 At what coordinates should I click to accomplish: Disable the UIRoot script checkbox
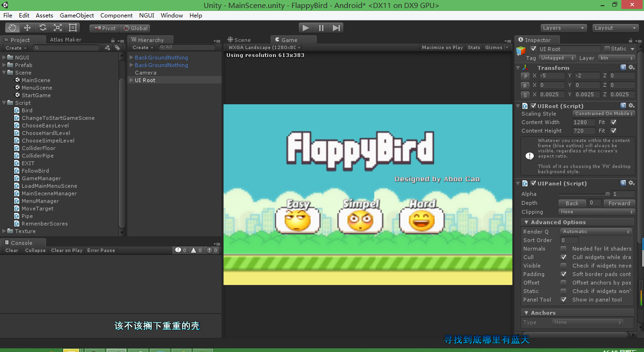(533, 106)
